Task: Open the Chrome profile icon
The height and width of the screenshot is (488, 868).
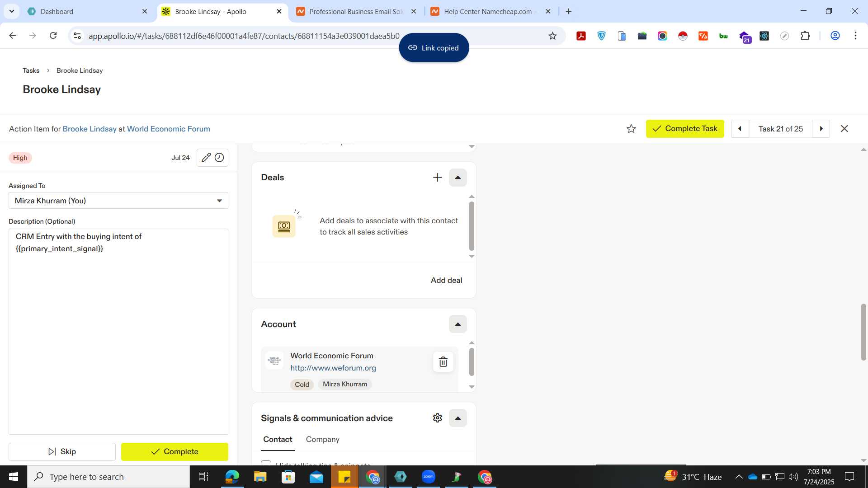Action: 835,36
